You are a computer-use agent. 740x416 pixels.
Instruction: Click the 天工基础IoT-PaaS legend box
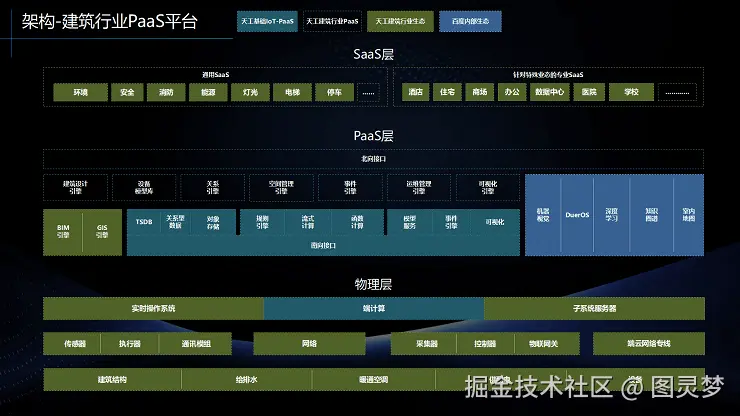[267, 21]
